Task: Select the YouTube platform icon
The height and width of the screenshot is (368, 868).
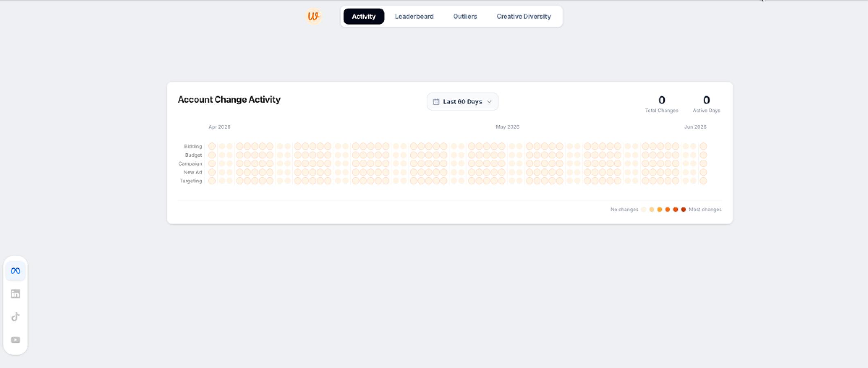Action: 16,340
